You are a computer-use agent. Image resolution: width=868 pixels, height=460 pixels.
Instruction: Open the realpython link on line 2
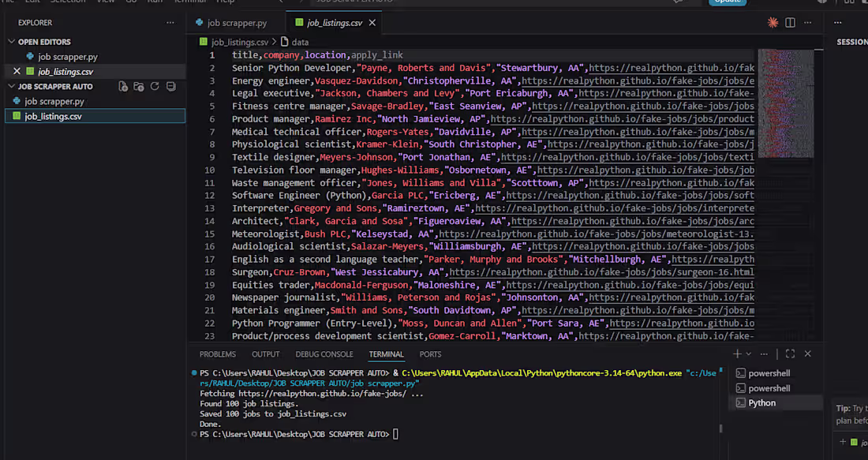[x=672, y=68]
